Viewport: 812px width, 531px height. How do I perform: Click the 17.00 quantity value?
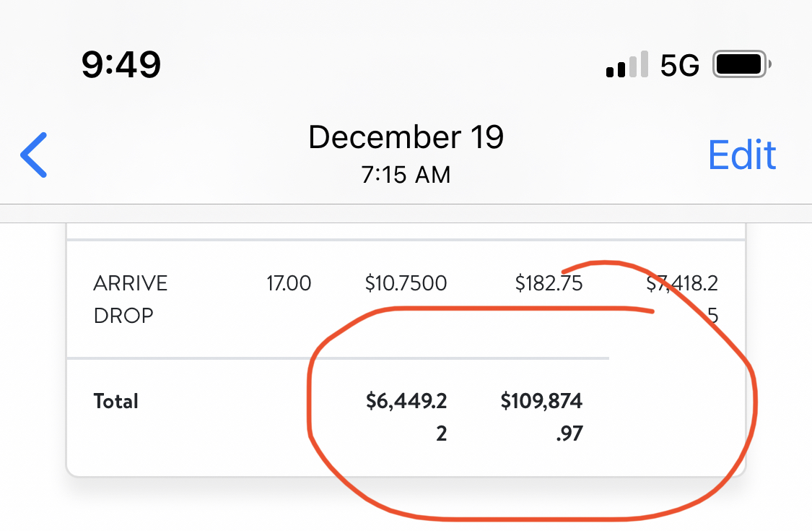[288, 283]
